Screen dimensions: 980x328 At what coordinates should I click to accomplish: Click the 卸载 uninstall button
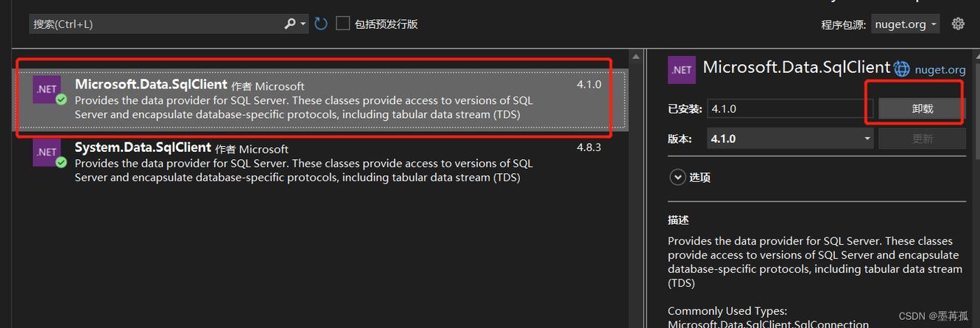[x=922, y=108]
